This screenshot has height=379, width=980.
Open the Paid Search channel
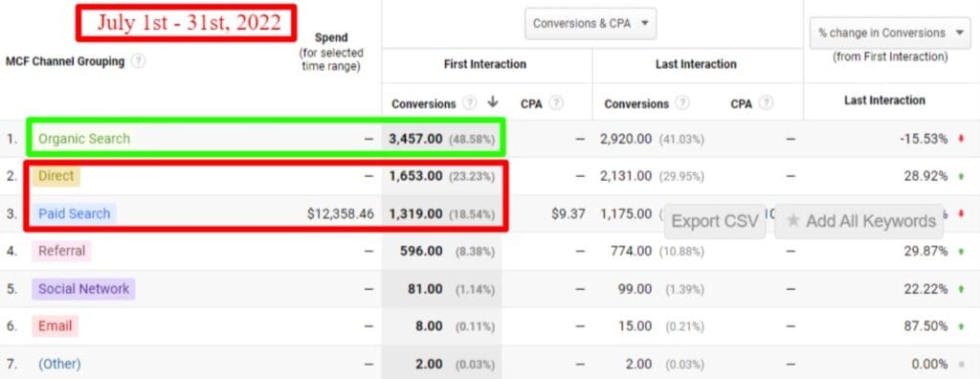(x=75, y=213)
